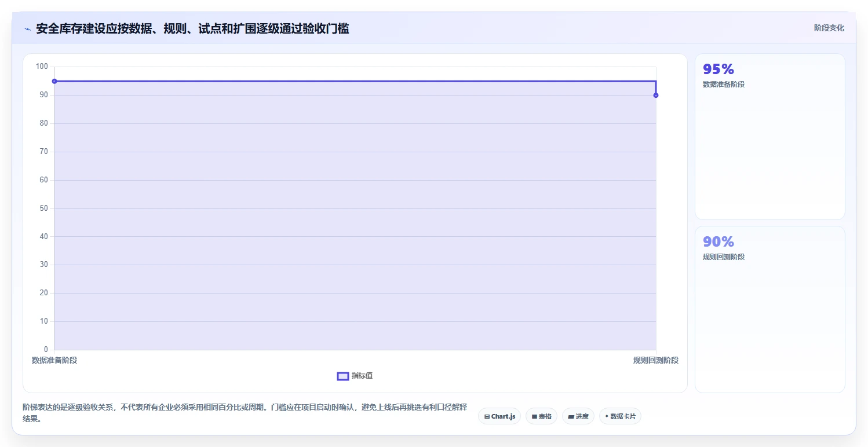Click the y-axis label 50

point(43,208)
